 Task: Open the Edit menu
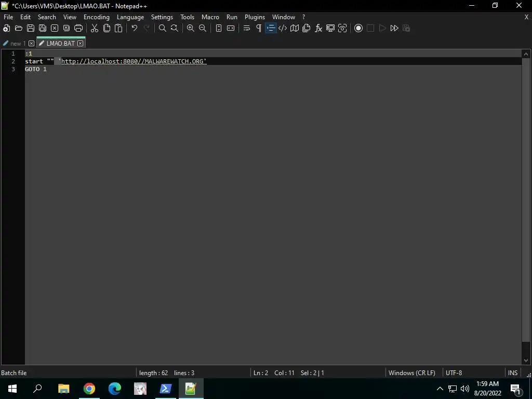25,17
